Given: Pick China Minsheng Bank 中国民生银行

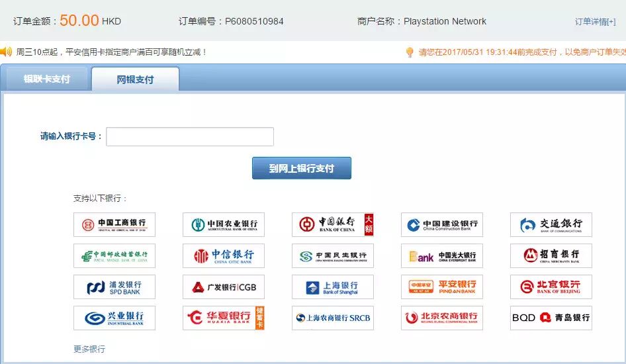Looking at the screenshot, I should tap(333, 256).
